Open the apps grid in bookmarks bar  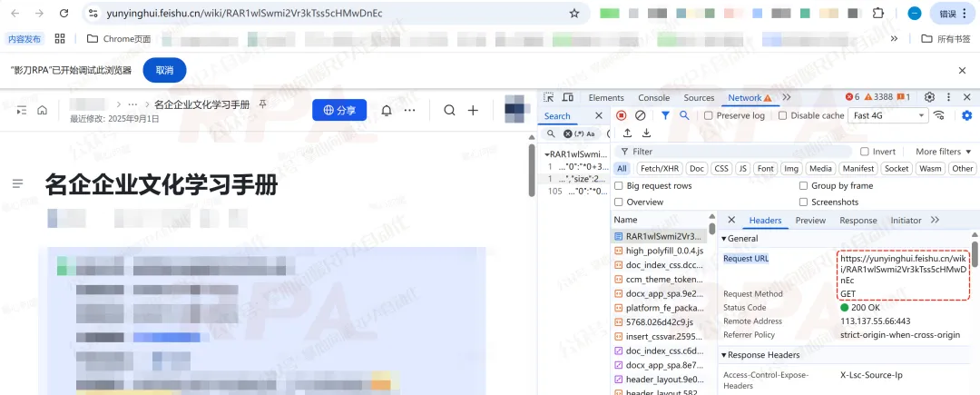click(x=60, y=39)
